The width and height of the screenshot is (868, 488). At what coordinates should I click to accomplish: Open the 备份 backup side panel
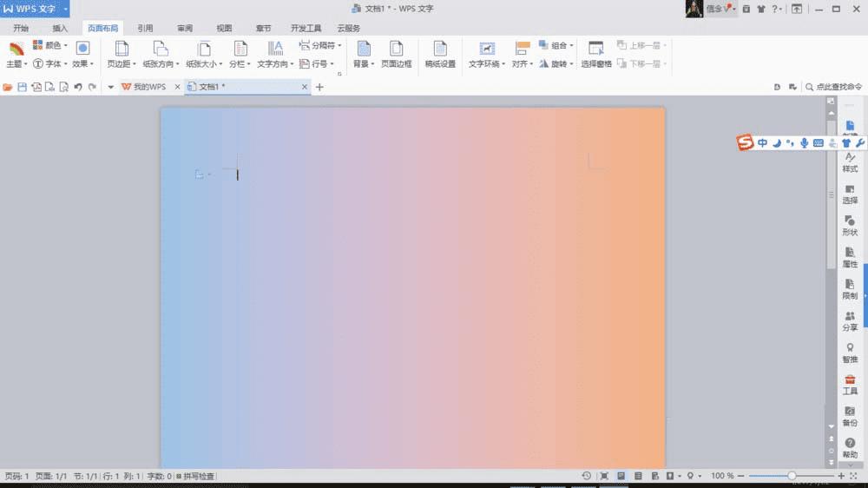click(x=850, y=417)
